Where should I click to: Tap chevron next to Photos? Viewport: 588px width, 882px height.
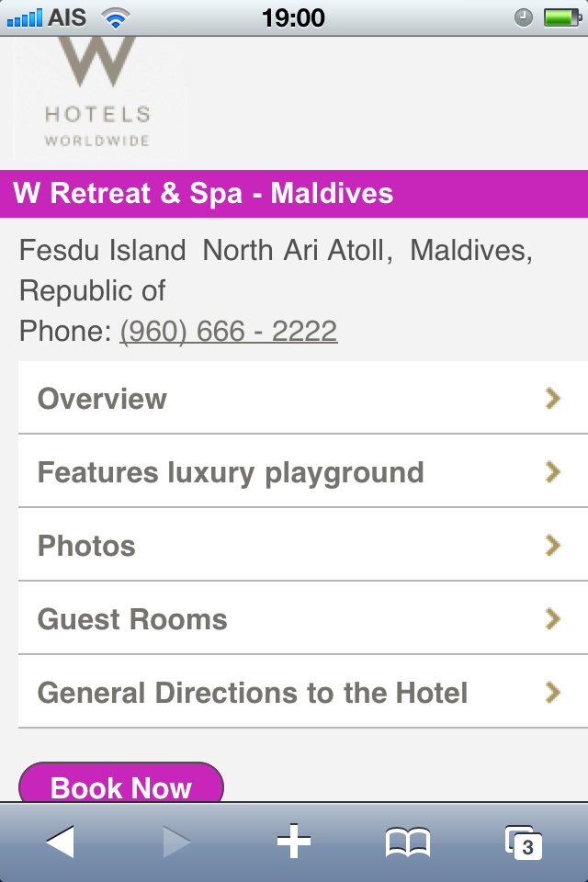(552, 545)
